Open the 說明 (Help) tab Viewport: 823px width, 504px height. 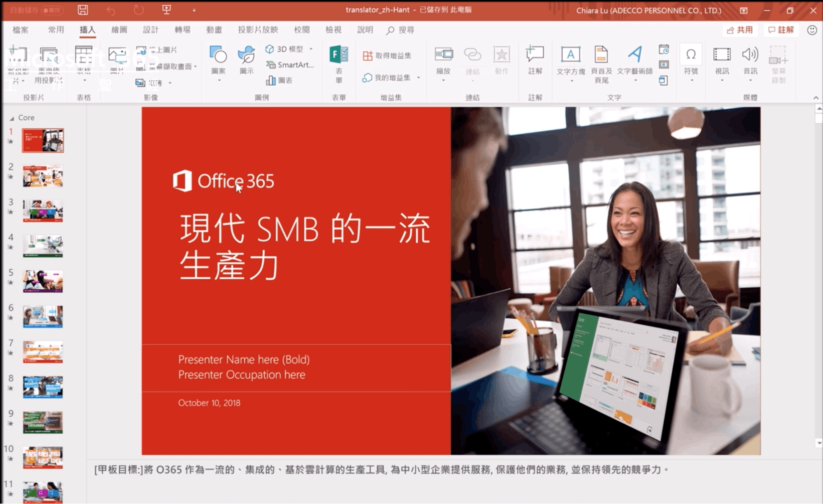(x=365, y=30)
